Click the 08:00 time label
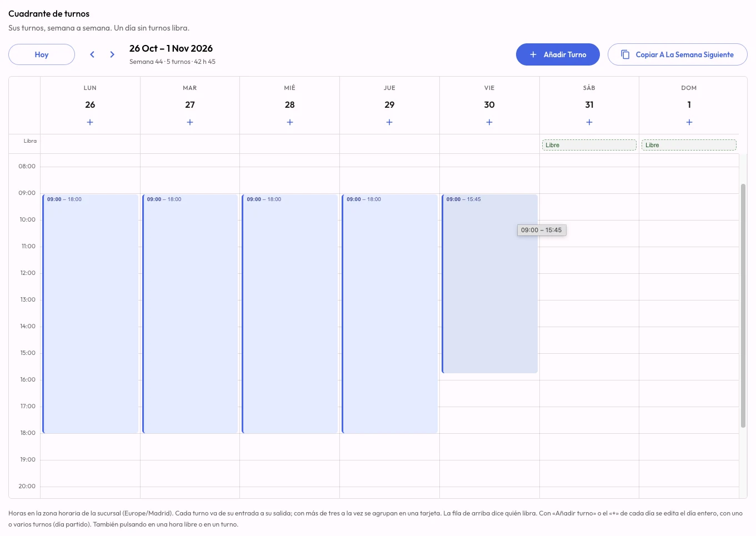Screen dimensions: 756x536 [27, 166]
